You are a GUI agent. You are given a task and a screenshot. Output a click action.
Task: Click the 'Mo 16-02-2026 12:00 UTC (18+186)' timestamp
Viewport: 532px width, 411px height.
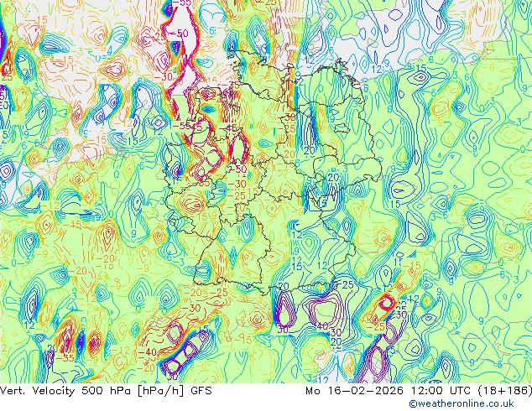[x=419, y=391]
